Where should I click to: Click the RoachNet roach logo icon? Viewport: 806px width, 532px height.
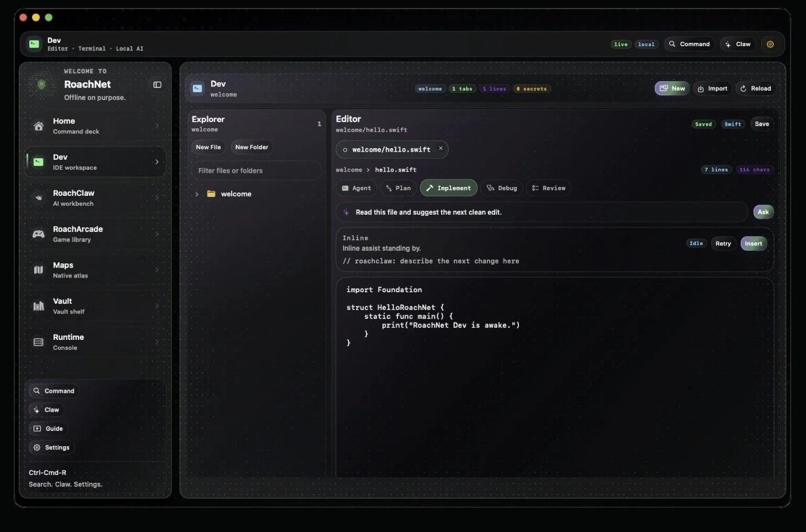click(42, 84)
